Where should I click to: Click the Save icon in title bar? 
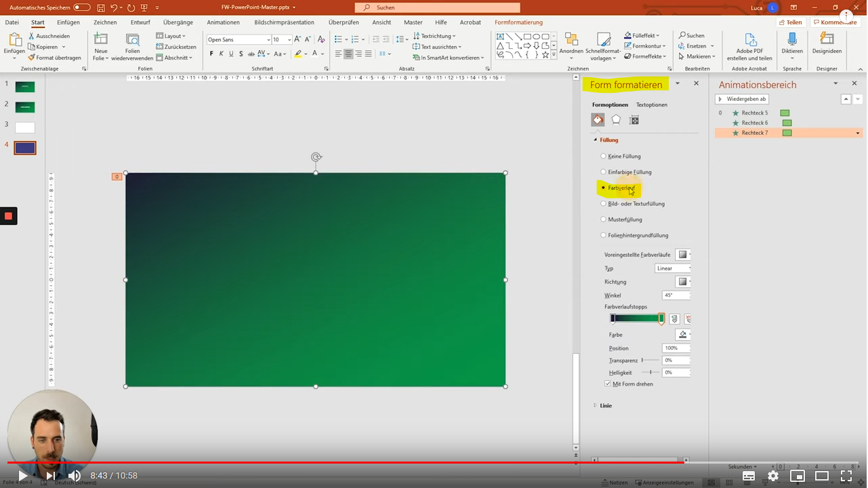100,7
